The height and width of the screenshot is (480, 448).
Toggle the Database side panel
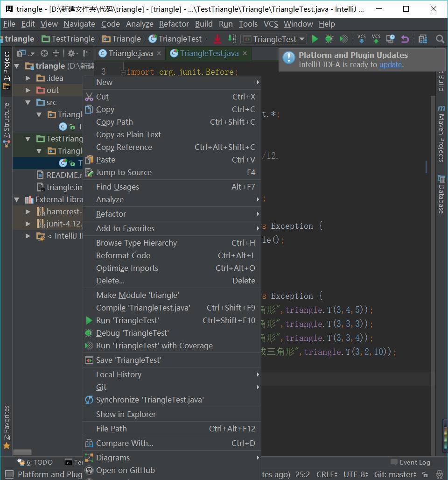(441, 194)
